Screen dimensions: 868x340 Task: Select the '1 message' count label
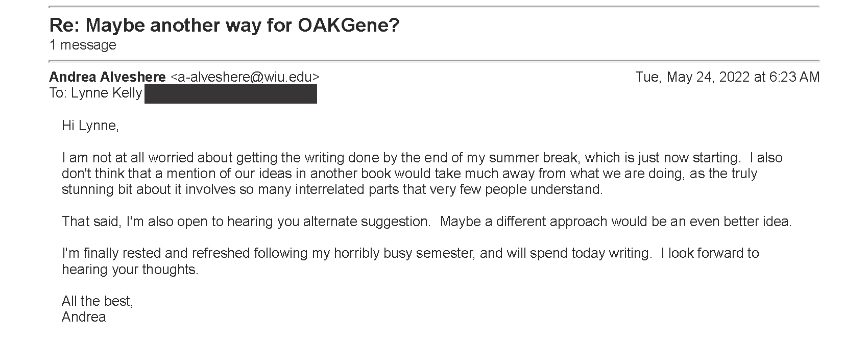click(83, 45)
